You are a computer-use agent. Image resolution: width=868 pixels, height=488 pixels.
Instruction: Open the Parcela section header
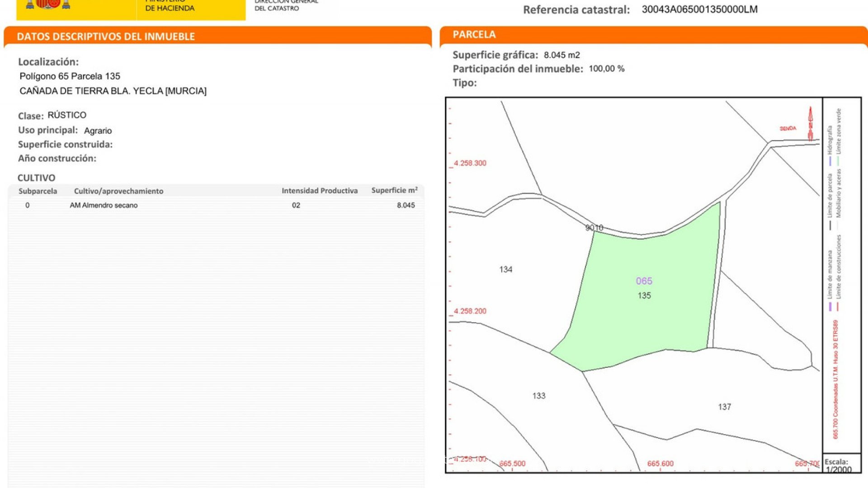coord(474,35)
